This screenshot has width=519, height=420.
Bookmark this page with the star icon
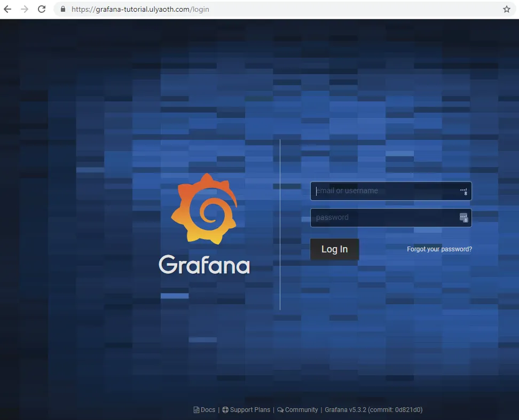pyautogui.click(x=506, y=9)
